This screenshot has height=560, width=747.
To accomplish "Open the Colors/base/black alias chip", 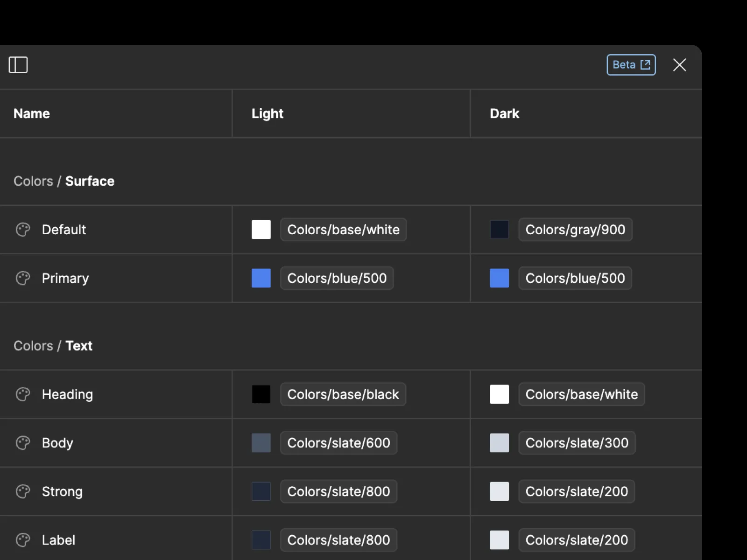I will coord(343,394).
